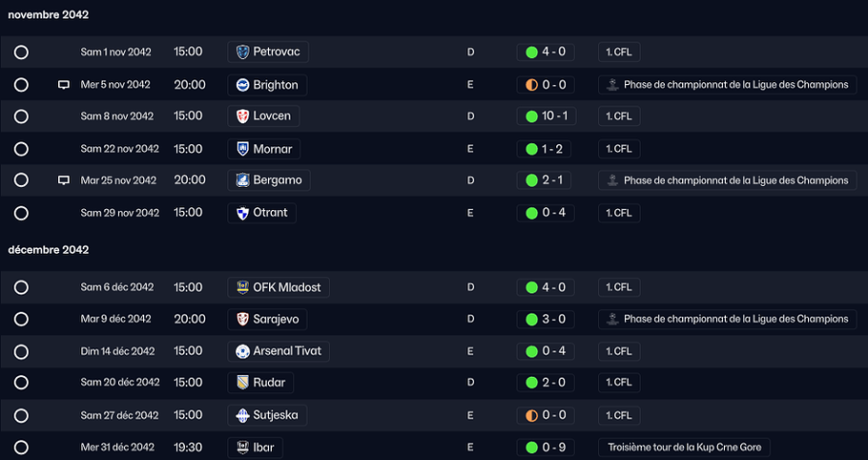Select the row circle for Lovcen fixture

coord(21,116)
